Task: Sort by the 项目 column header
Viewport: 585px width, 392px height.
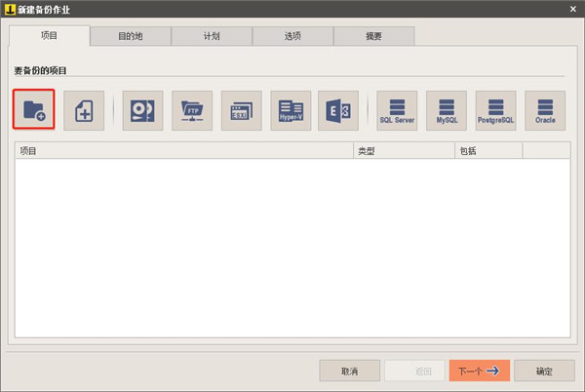Action: click(x=184, y=151)
